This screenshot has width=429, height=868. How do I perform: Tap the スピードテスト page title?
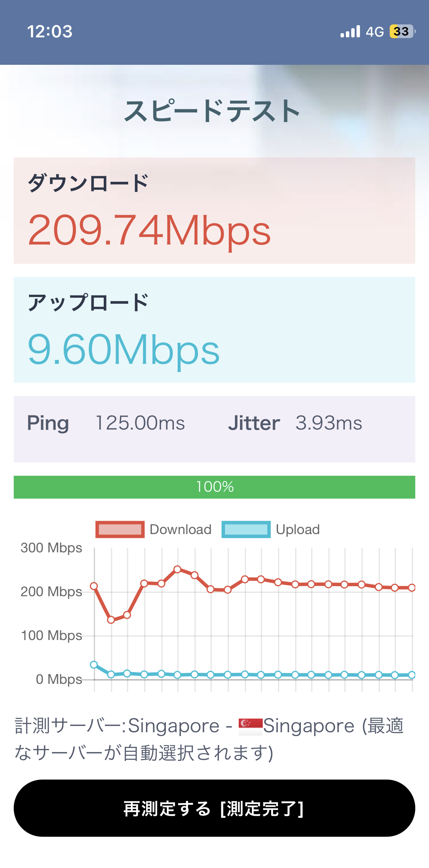212,111
